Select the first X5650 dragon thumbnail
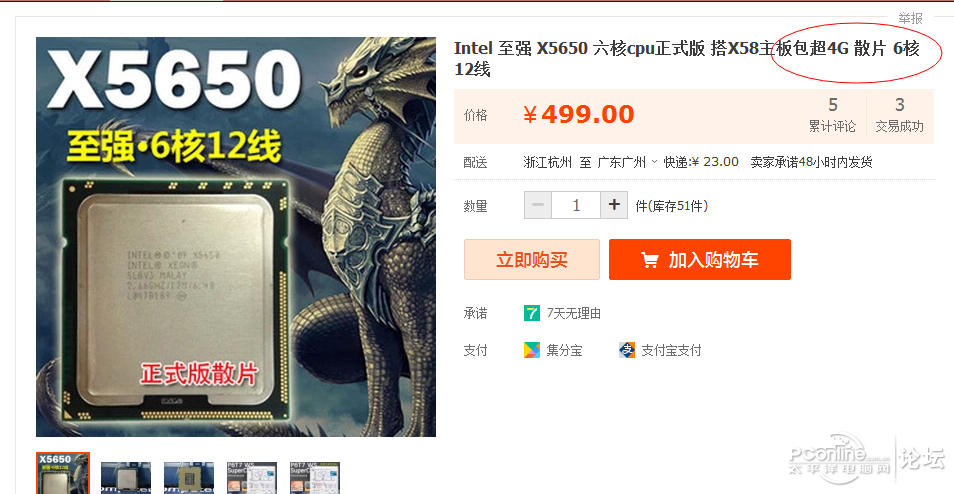This screenshot has width=954, height=494. (x=63, y=473)
